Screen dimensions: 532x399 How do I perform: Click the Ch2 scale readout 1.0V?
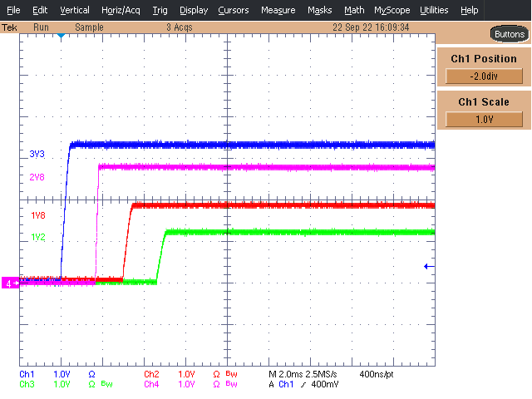186,374
